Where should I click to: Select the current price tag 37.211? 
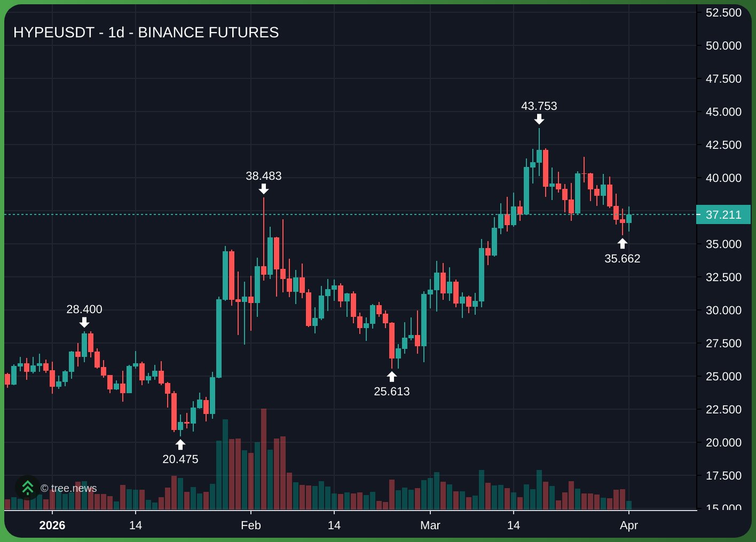pos(723,214)
